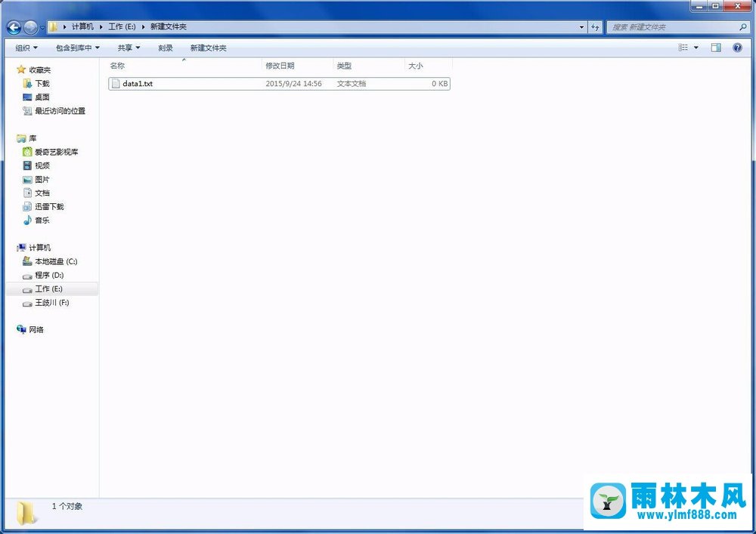
Task: Click the music note icon beside 音乐
Action: [x=27, y=220]
